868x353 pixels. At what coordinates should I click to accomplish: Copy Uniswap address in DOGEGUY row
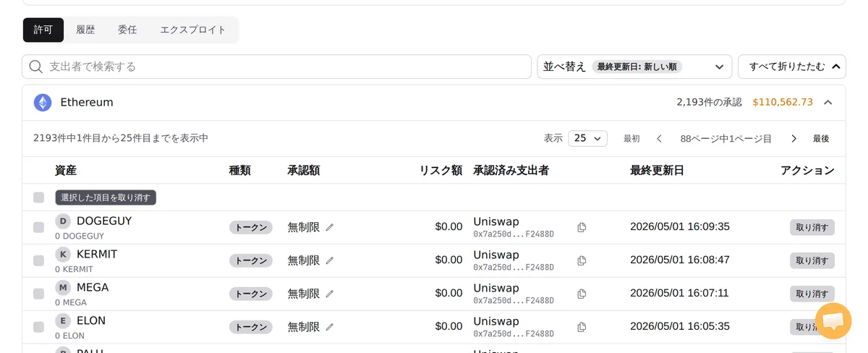(x=582, y=227)
